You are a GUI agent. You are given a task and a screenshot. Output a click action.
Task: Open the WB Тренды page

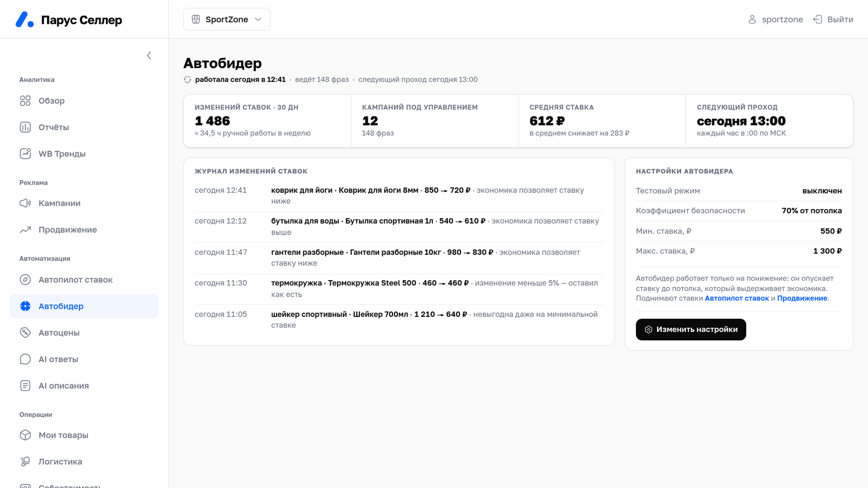(84, 154)
